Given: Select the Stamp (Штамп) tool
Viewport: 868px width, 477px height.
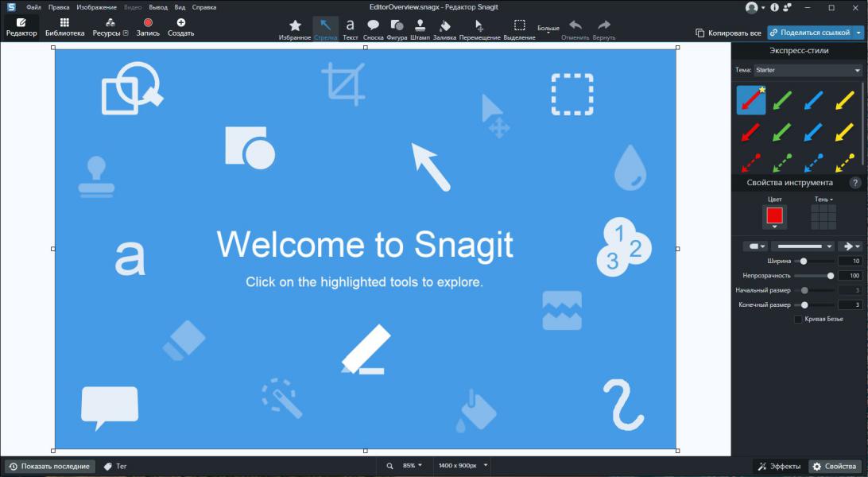Looking at the screenshot, I should [420, 29].
